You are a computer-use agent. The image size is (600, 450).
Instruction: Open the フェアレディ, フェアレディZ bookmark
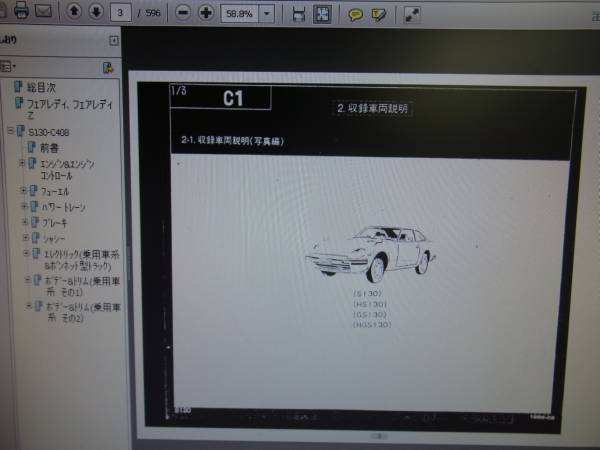click(69, 109)
